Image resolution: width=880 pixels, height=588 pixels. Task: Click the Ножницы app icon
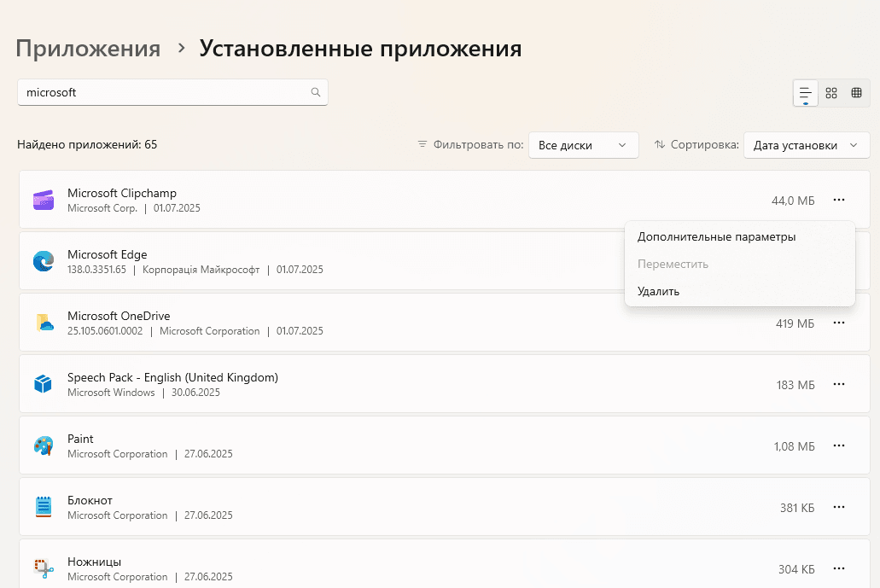pos(44,568)
